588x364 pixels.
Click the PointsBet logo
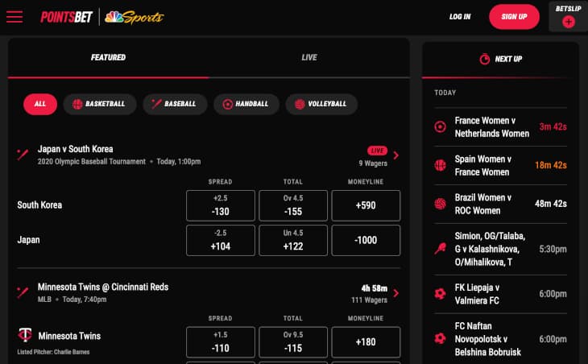[x=66, y=17]
